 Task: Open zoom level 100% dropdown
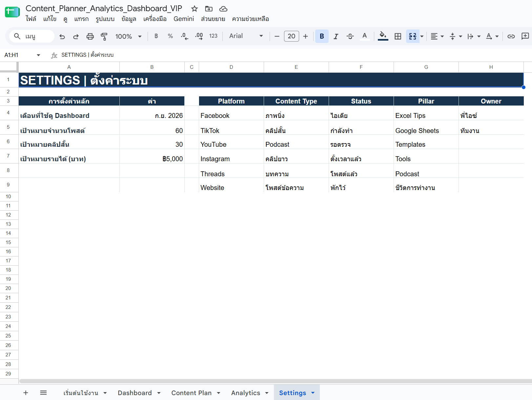click(x=128, y=36)
